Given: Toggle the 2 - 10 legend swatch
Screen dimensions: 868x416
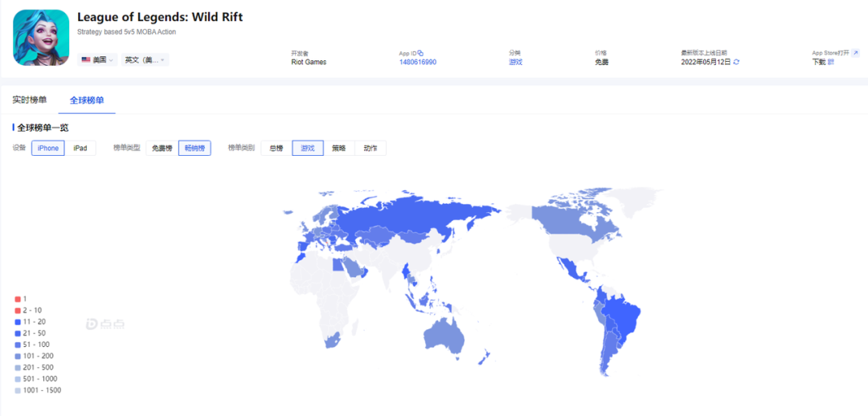Looking at the screenshot, I should [18, 310].
